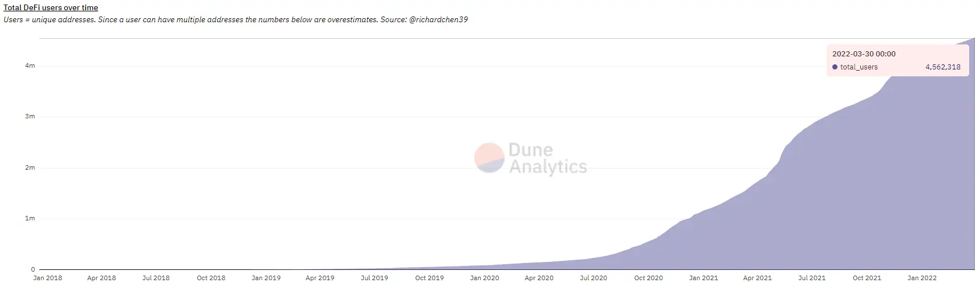This screenshot has height=287, width=980.
Task: Click the Jan 2018 x-axis label
Action: click(48, 278)
